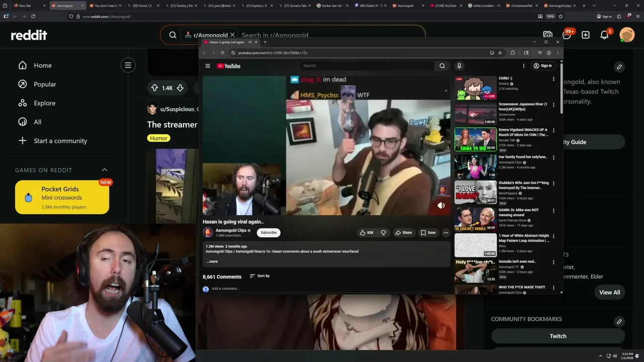Click the Add a comment field
This screenshot has height=362, width=644.
[225, 289]
